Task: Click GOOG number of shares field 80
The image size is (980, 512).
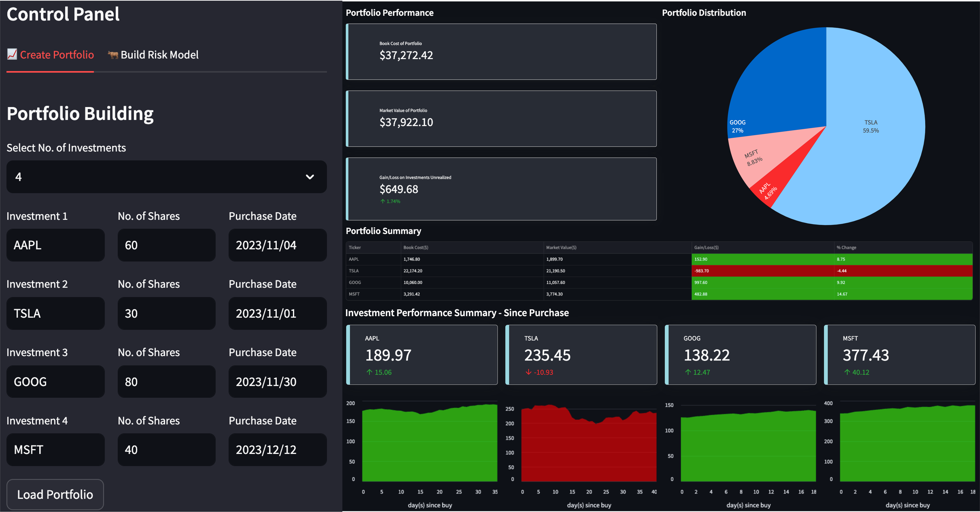Action: pyautogui.click(x=167, y=382)
